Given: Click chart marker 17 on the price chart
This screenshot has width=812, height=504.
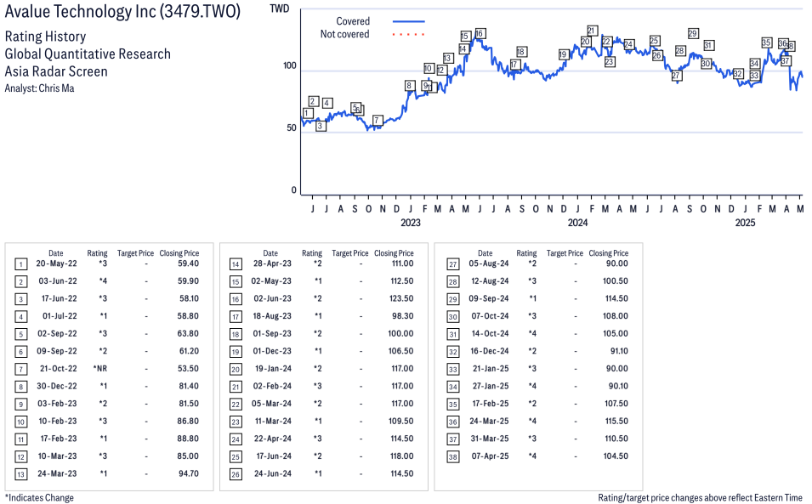Looking at the screenshot, I should (x=514, y=65).
